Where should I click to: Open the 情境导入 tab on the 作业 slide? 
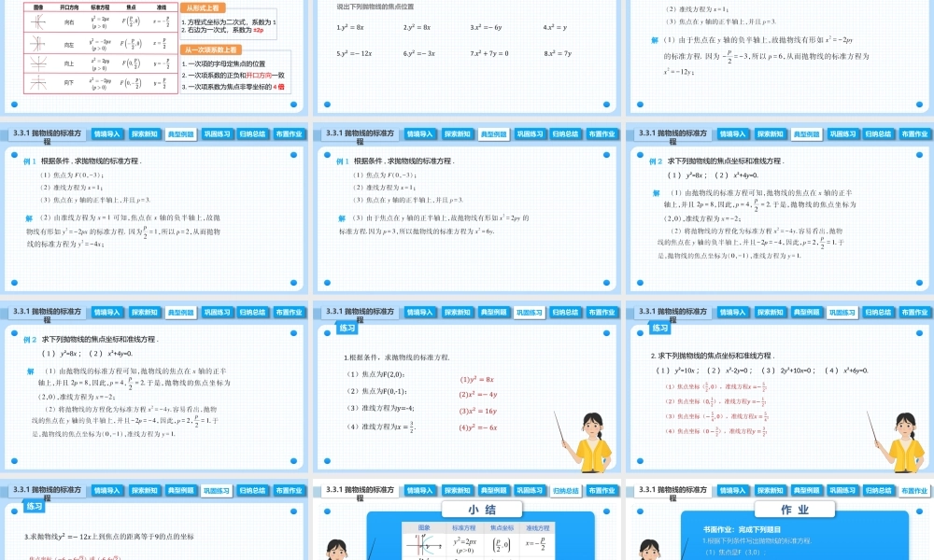[x=732, y=490]
